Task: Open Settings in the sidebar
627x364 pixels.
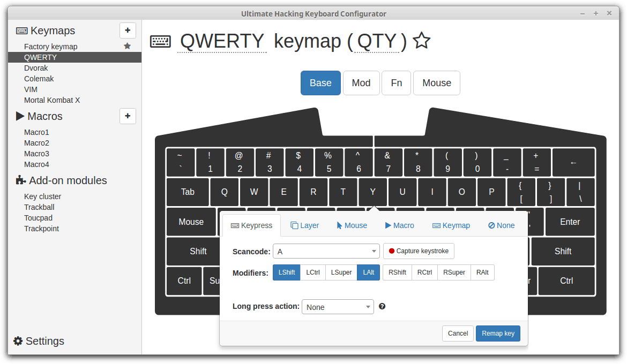Action: (x=45, y=341)
